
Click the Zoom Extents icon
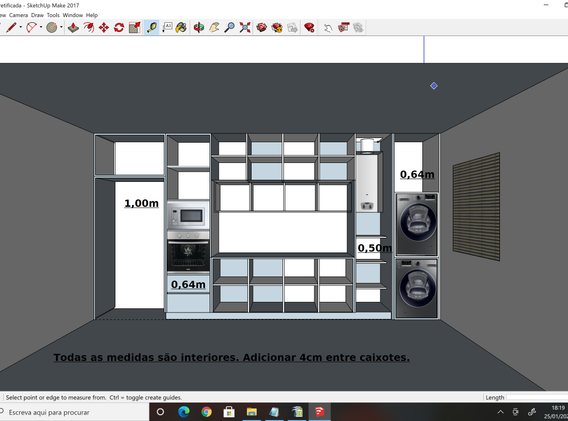pyautogui.click(x=245, y=28)
